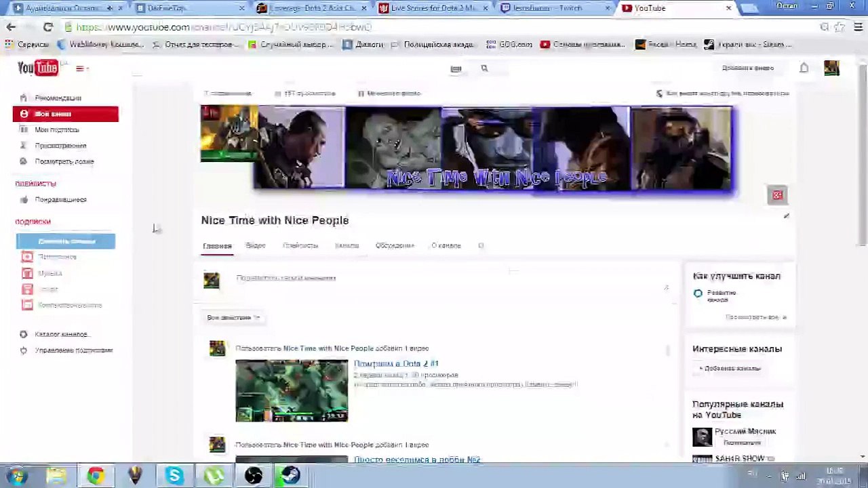Open the channel's Видео tab
The width and height of the screenshot is (868, 488).
[x=256, y=245]
